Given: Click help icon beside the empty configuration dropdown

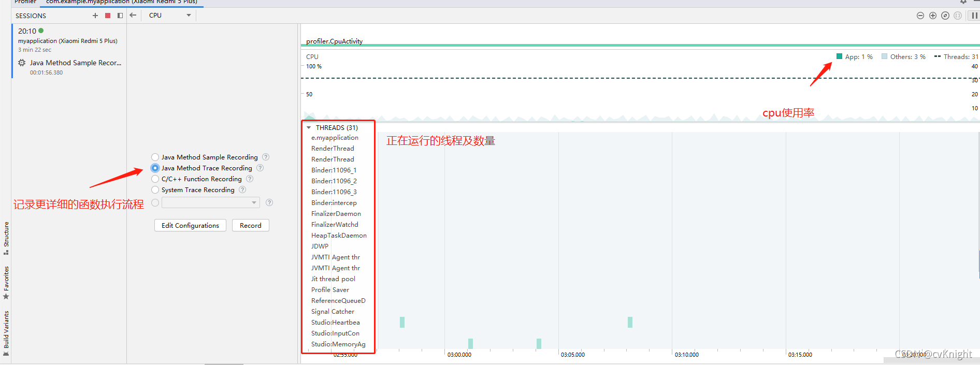Looking at the screenshot, I should pyautogui.click(x=269, y=202).
